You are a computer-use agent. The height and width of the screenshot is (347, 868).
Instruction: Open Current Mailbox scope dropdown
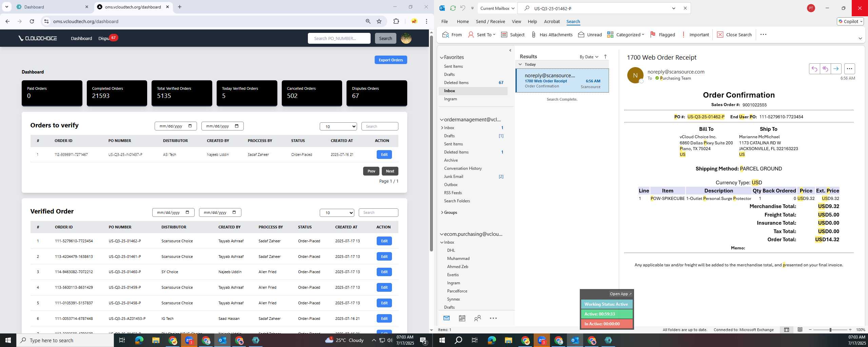497,8
